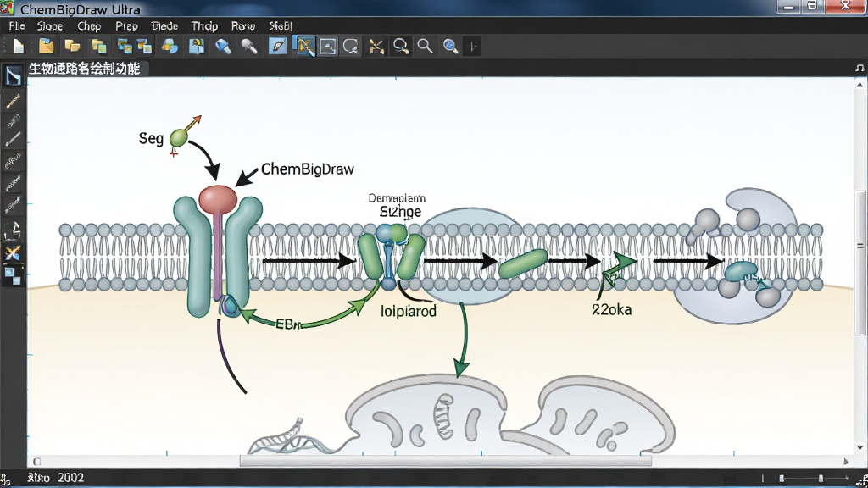Screen dimensions: 868x488
Task: Select the overlapping blue squares tool
Action: click(x=13, y=275)
